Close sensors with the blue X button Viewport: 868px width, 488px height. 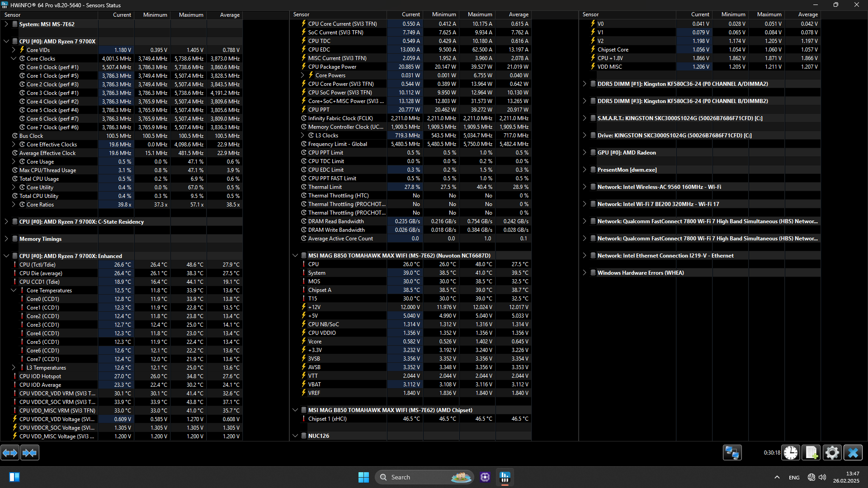pyautogui.click(x=853, y=453)
